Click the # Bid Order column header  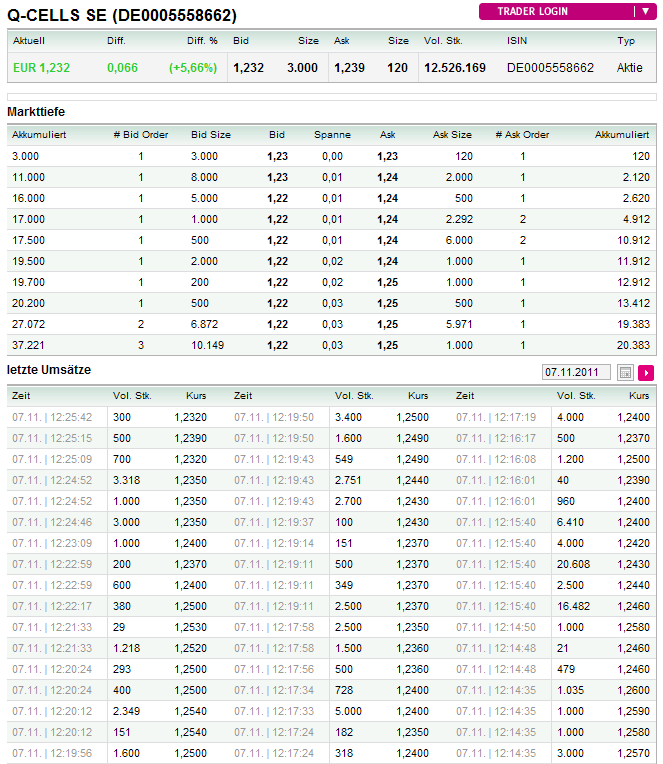pyautogui.click(x=141, y=134)
